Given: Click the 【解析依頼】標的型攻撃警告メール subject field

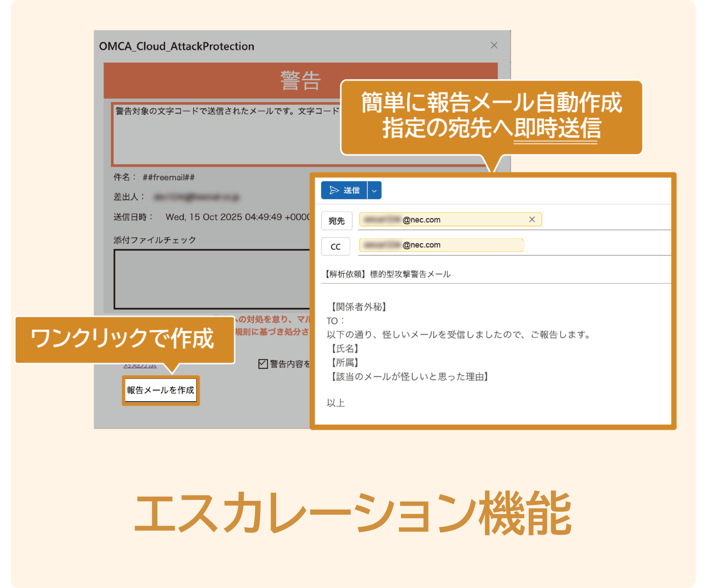Looking at the screenshot, I should pos(387,274).
